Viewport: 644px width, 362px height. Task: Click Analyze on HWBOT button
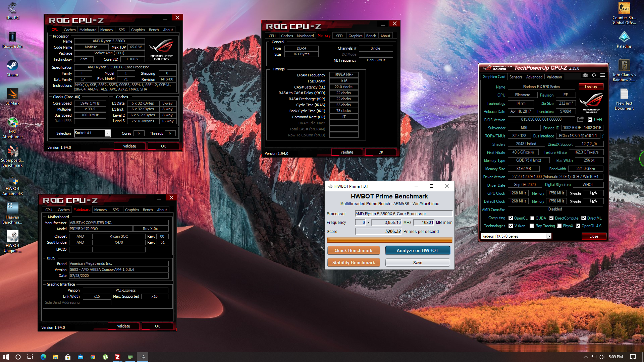[x=417, y=250]
